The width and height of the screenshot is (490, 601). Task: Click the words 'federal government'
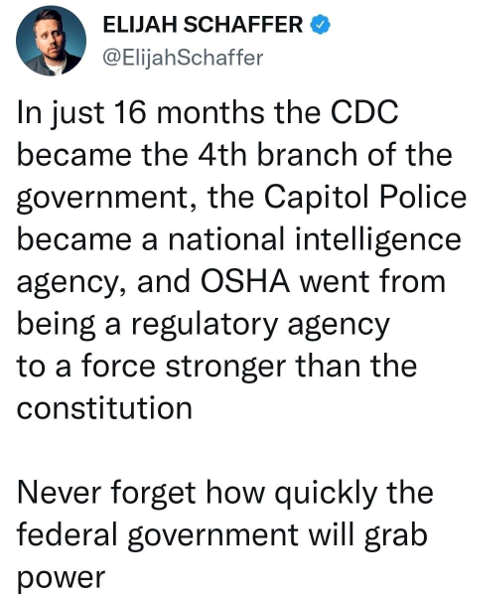coord(158,535)
